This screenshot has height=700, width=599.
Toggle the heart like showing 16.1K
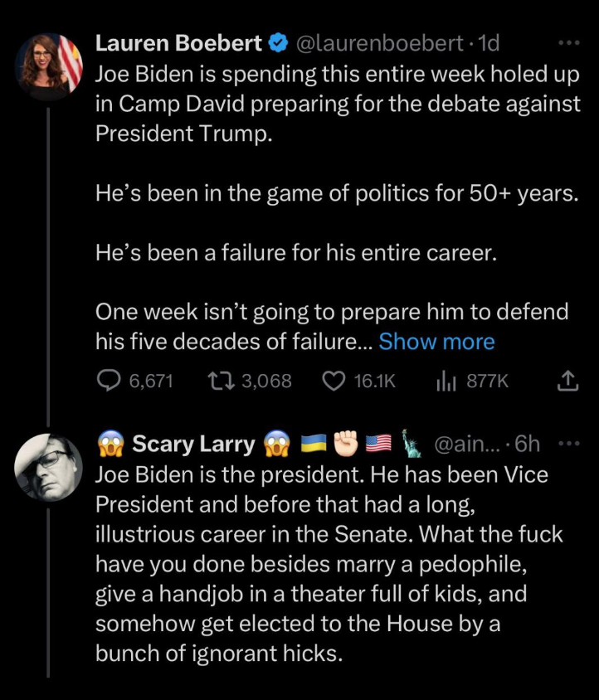click(x=333, y=381)
